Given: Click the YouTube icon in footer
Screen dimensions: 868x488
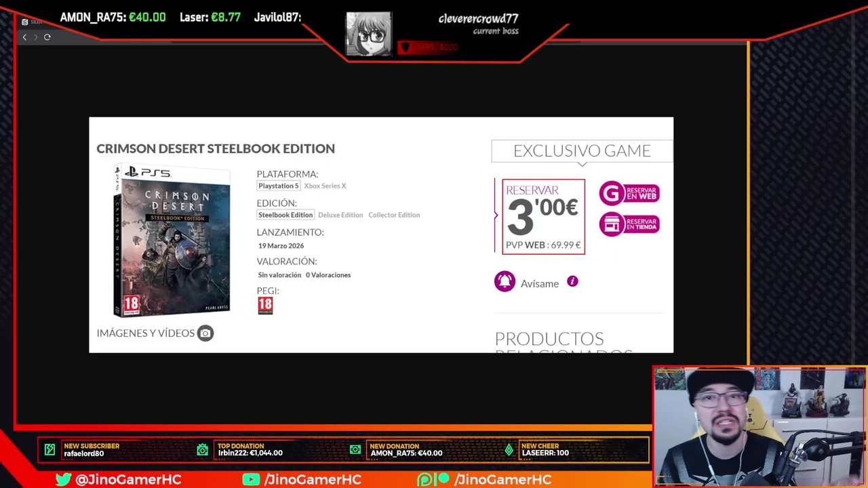Looking at the screenshot, I should click(x=251, y=479).
